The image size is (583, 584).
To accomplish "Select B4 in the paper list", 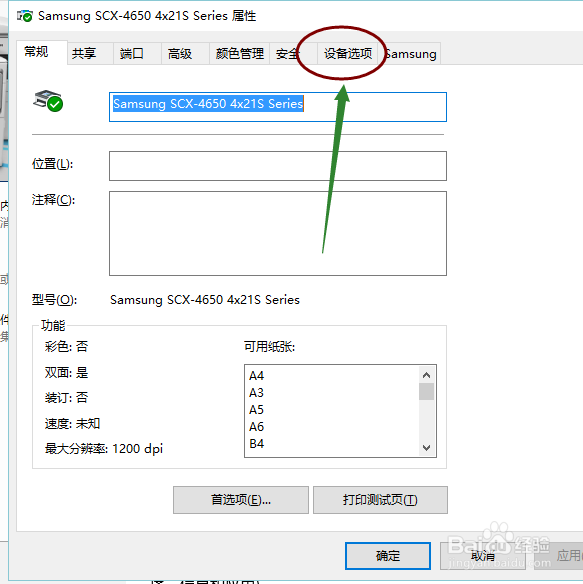I will pos(257,444).
